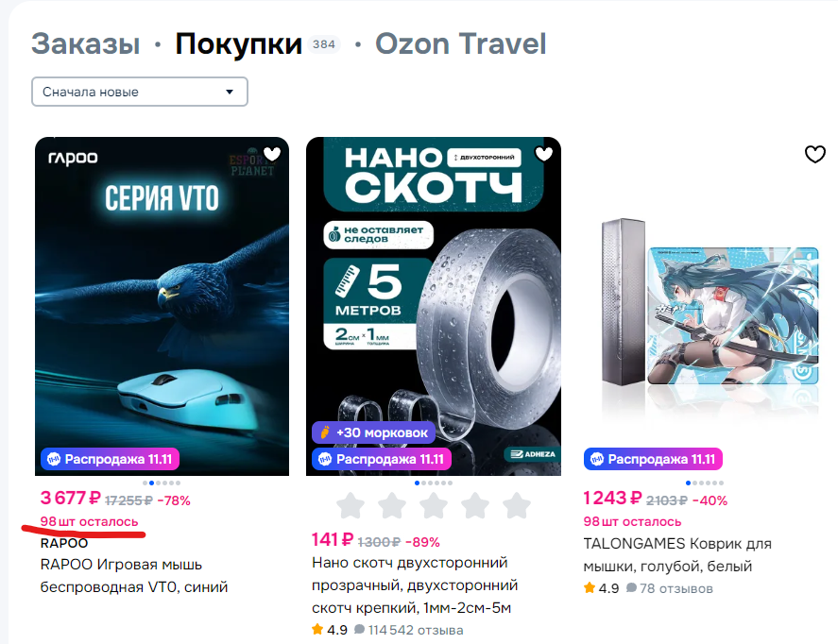Click the +30 морковок badge

point(373,432)
